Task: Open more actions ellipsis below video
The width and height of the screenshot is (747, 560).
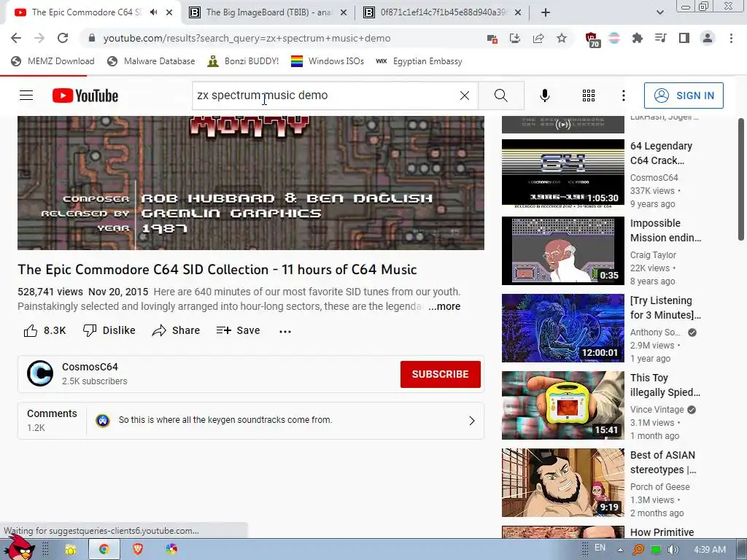Action: pos(285,332)
